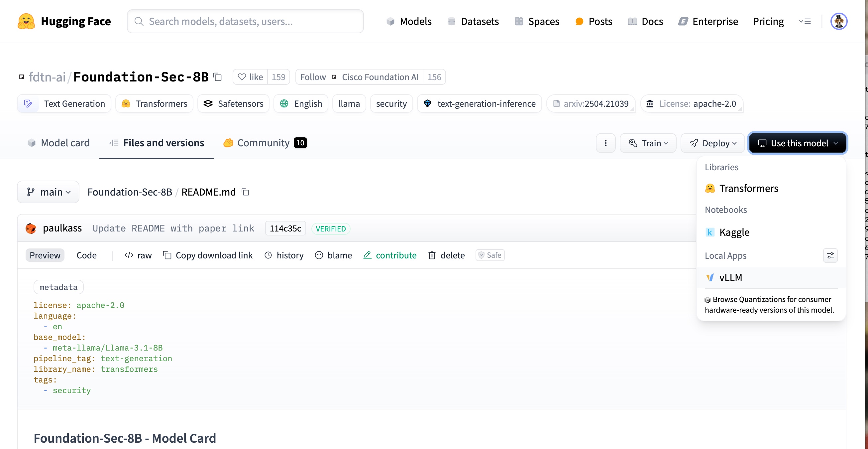Open the 159 likes count
This screenshot has width=868, height=449.
[x=278, y=77]
